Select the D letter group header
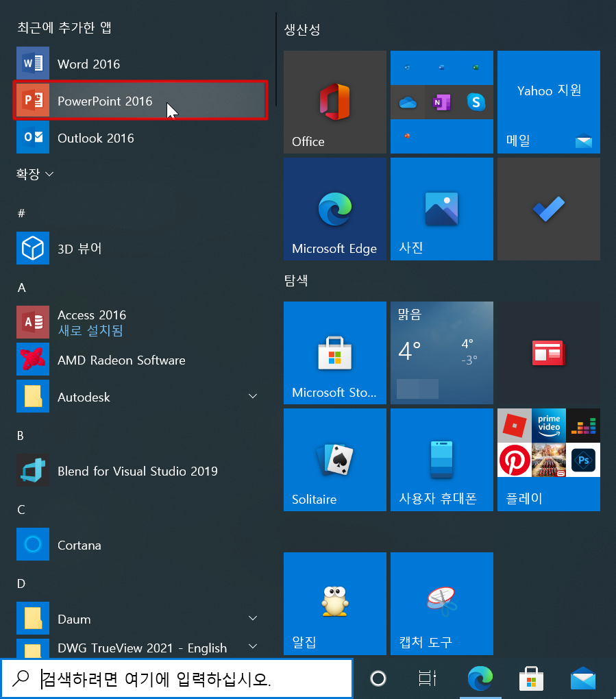 pos(21,584)
